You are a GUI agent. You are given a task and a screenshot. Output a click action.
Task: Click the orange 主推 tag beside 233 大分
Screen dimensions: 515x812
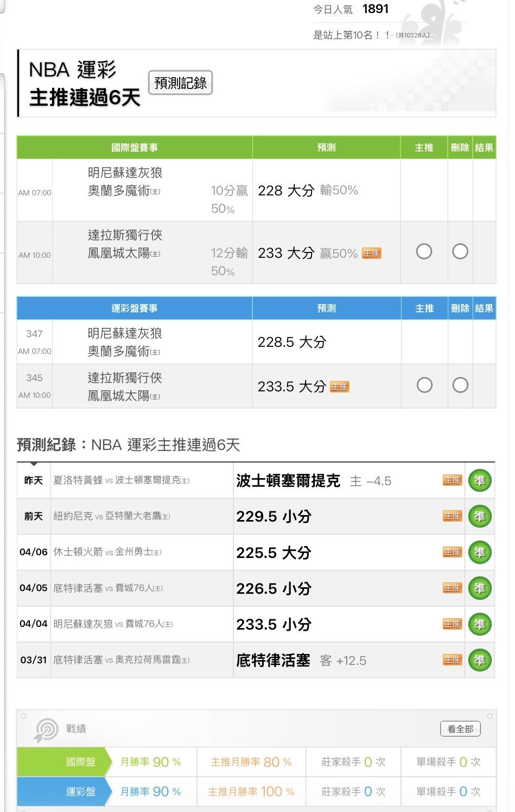[x=372, y=253]
